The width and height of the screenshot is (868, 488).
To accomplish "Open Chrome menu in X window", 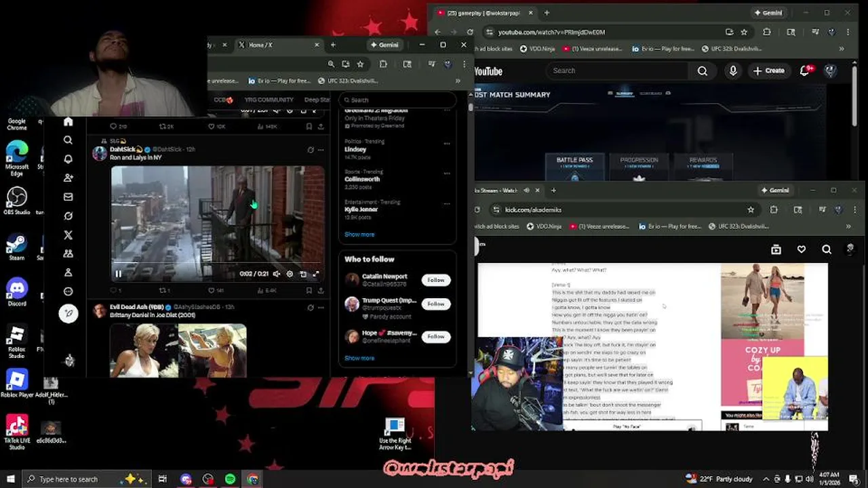I will pyautogui.click(x=464, y=64).
